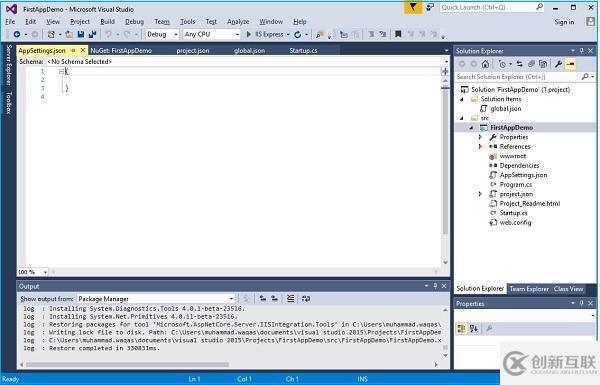The height and width of the screenshot is (385, 600).
Task: Toggle pin on AppSettings.json tab
Action: (x=73, y=51)
